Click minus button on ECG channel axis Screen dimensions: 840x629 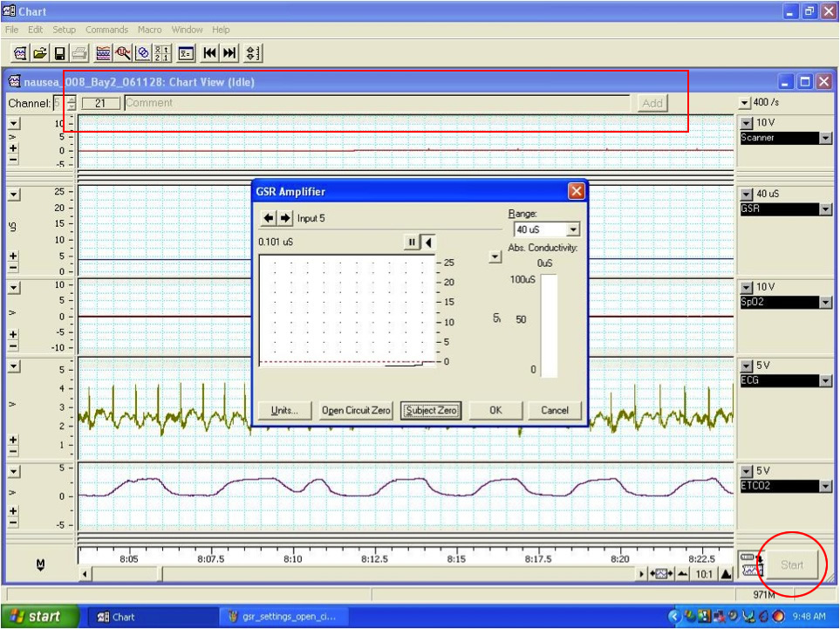pyautogui.click(x=14, y=451)
